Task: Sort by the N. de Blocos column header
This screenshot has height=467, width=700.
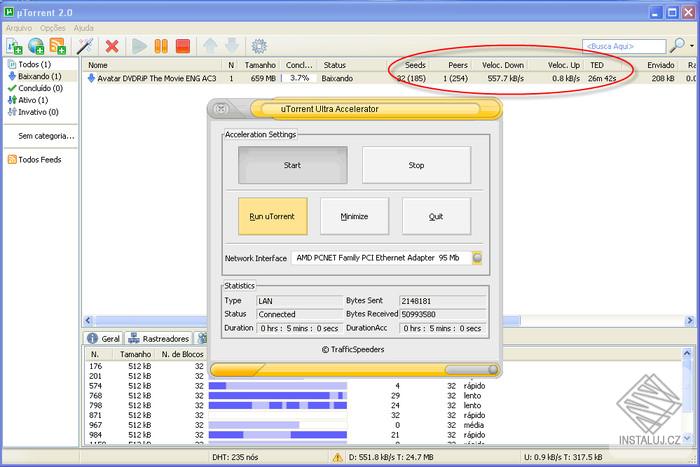Action: [182, 354]
